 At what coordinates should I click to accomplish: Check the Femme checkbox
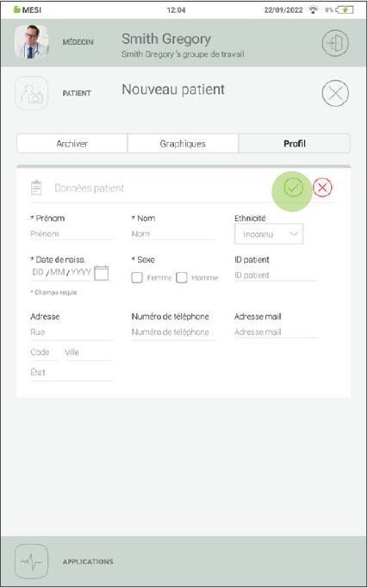point(137,278)
